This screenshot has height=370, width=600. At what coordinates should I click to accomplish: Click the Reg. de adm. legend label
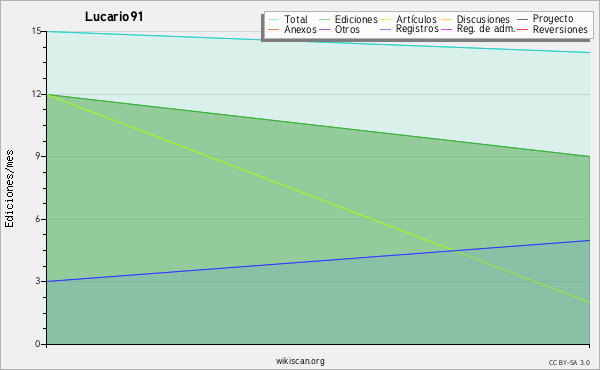tap(486, 29)
